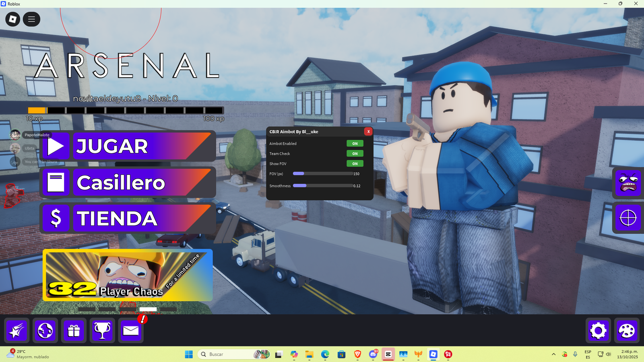Open the trophy leaderboard icon
644x362 pixels.
click(x=102, y=331)
